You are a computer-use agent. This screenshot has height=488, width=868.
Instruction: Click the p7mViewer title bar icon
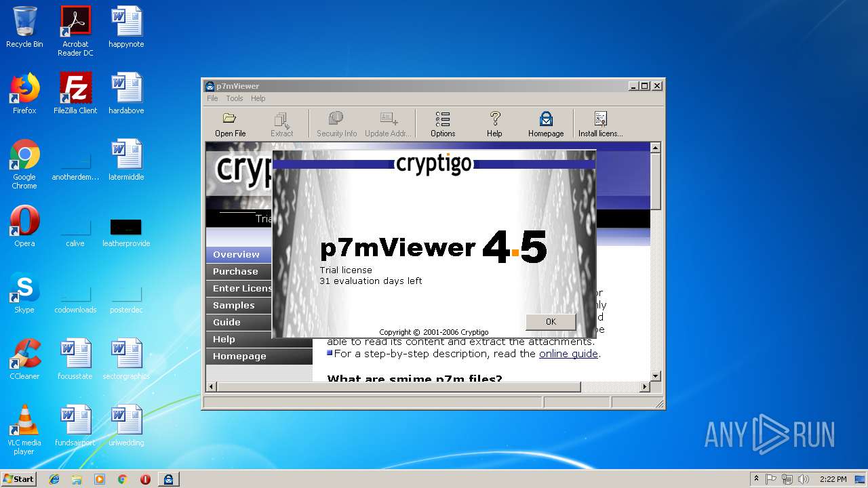[x=210, y=86]
